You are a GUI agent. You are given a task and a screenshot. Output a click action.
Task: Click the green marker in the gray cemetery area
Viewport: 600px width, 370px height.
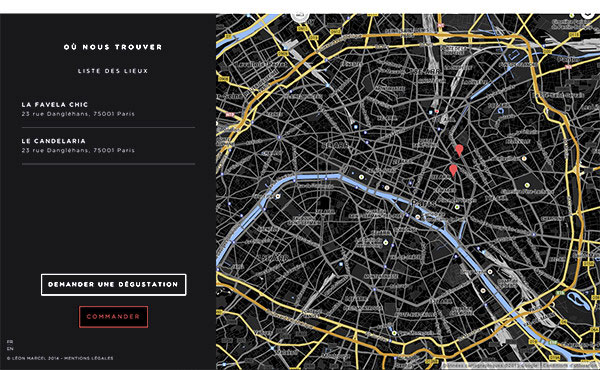(x=527, y=185)
